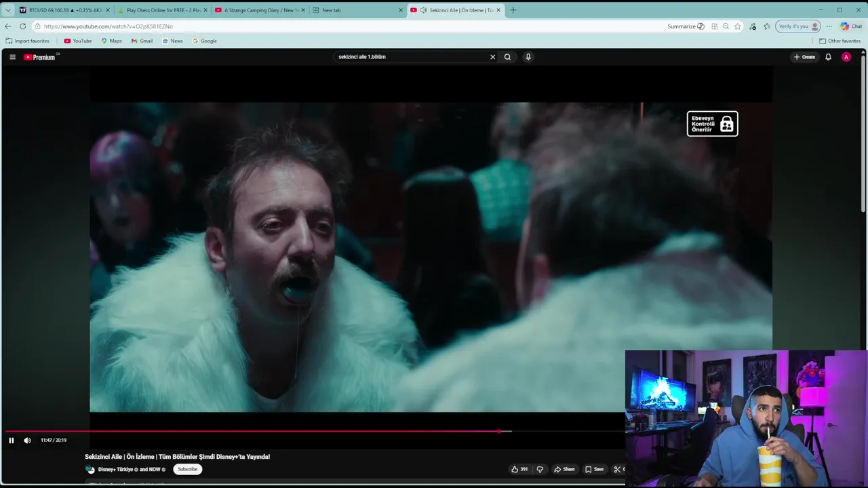Open the account avatar menu
This screenshot has width=868, height=488.
(x=846, y=57)
